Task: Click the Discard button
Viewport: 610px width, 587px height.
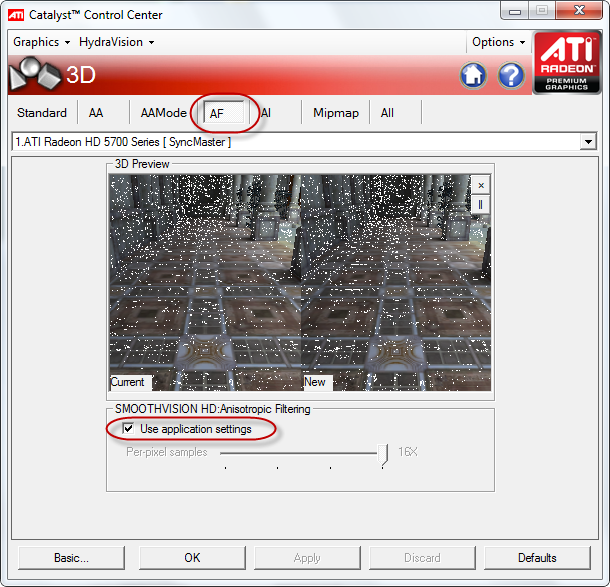Action: [x=422, y=558]
